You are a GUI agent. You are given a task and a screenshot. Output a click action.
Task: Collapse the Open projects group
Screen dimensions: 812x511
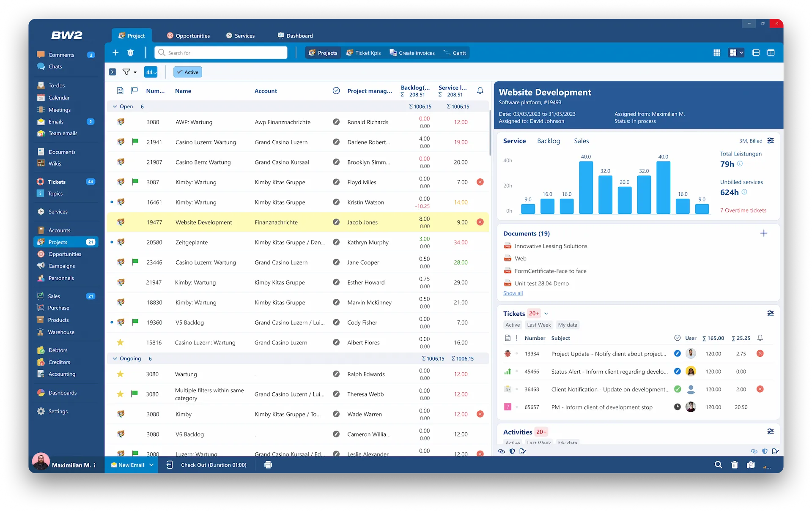[x=115, y=107]
